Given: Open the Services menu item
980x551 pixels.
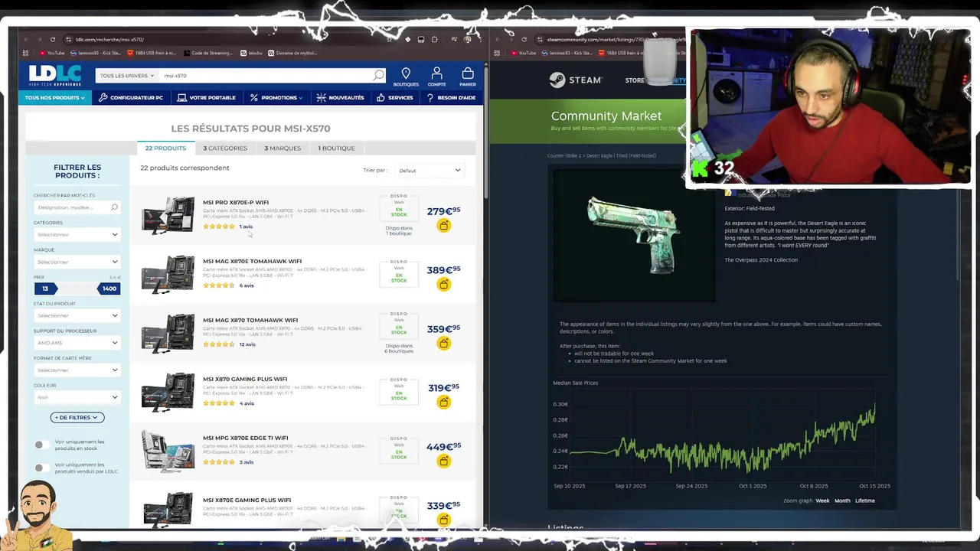Looking at the screenshot, I should (395, 97).
